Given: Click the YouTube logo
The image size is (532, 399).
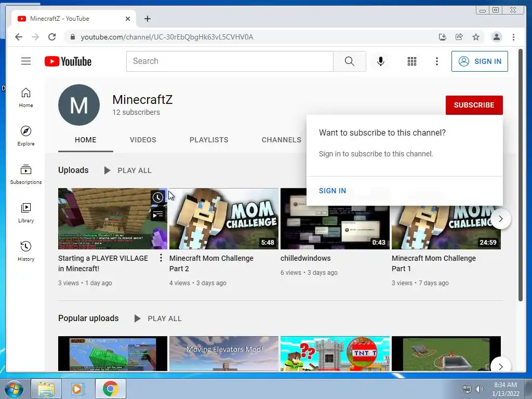Looking at the screenshot, I should pyautogui.click(x=68, y=61).
